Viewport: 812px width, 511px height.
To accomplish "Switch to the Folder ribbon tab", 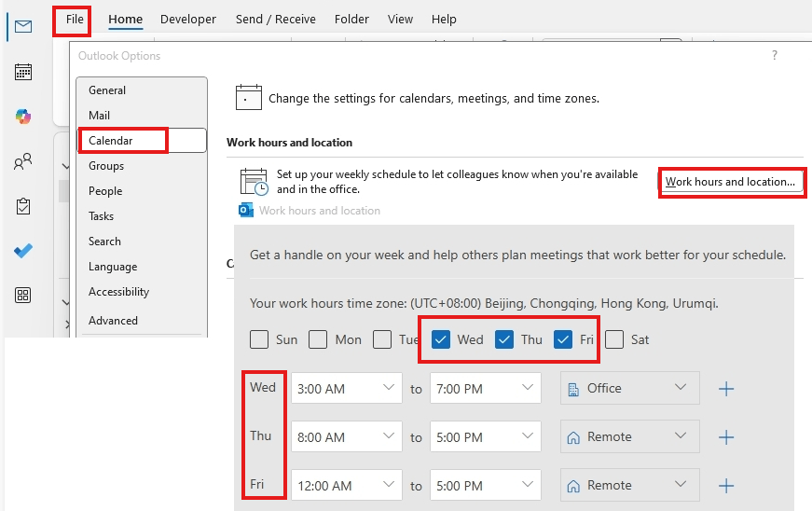I will [351, 20].
